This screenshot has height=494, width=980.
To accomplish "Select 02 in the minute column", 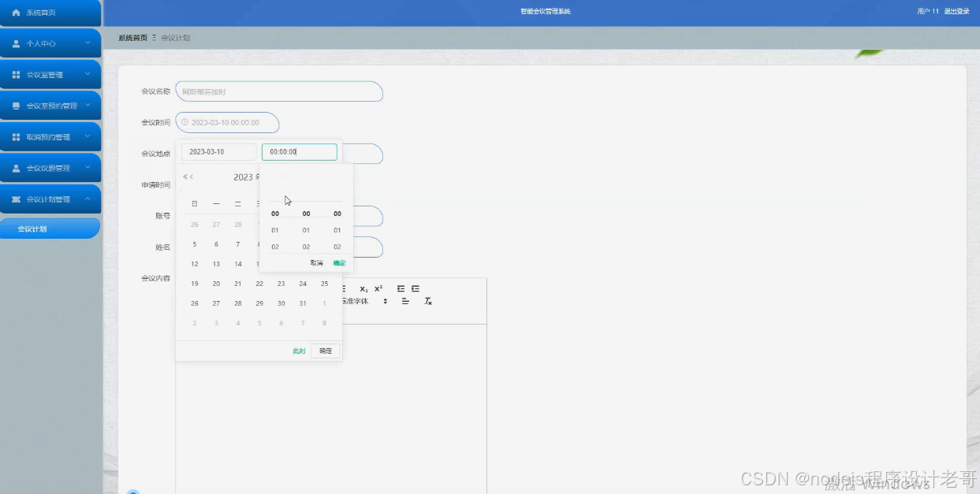I will (306, 247).
